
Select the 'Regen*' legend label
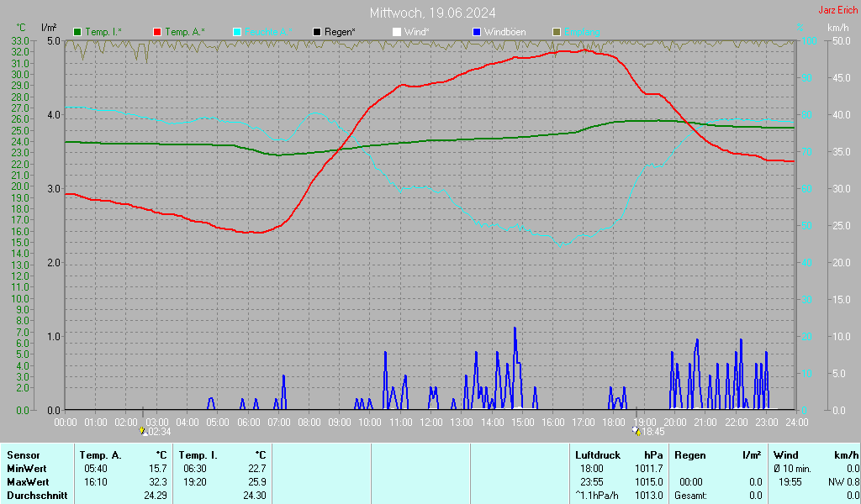[x=340, y=32]
